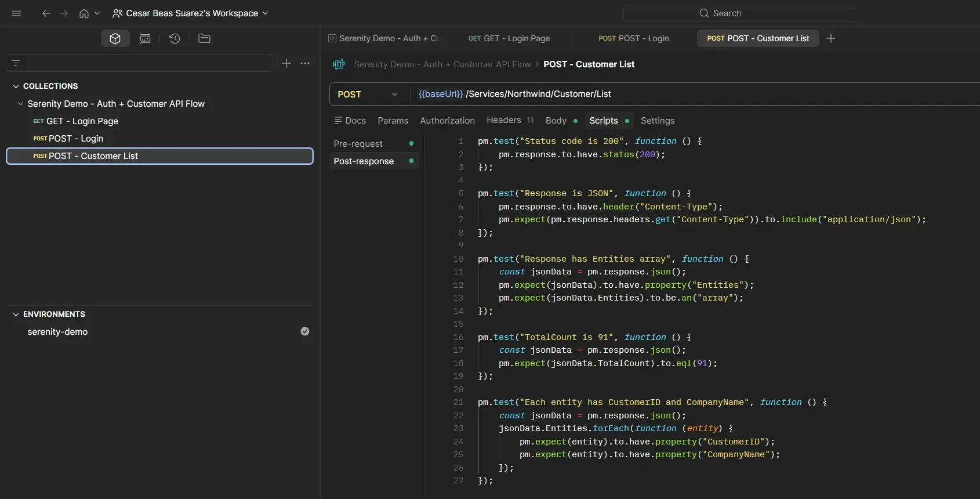Click the eql(91) assertion line
The image size is (980, 499).
click(x=608, y=363)
